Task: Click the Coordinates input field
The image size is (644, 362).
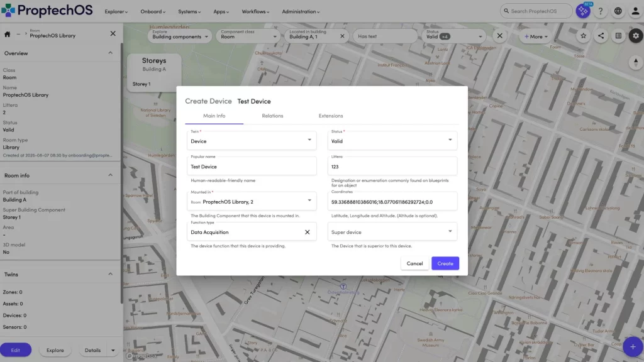Action: [393, 202]
